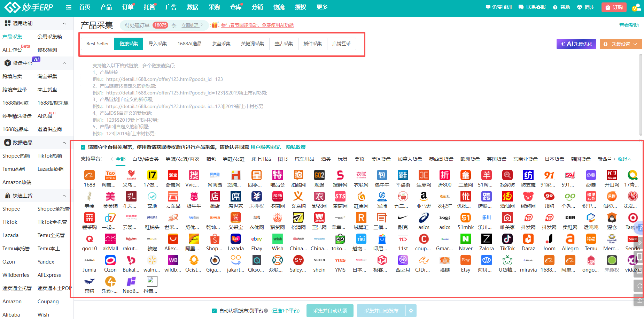Open the 用户服务协议 link

pyautogui.click(x=265, y=147)
